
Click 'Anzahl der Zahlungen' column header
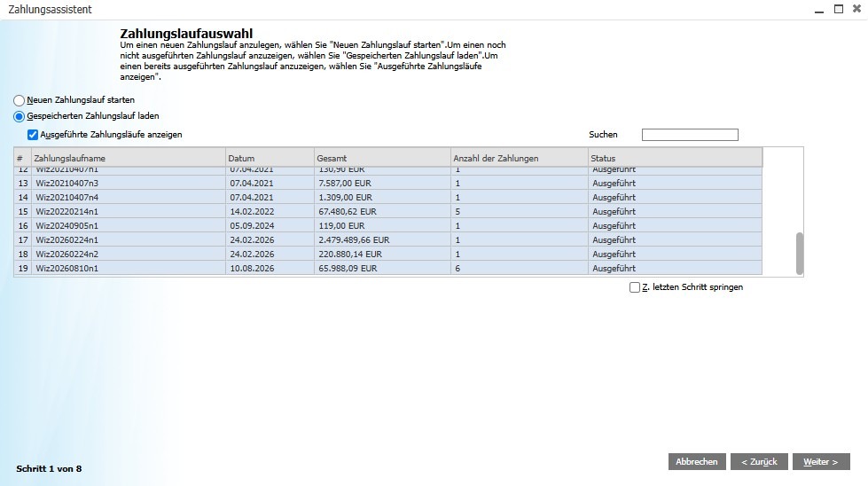coord(520,159)
